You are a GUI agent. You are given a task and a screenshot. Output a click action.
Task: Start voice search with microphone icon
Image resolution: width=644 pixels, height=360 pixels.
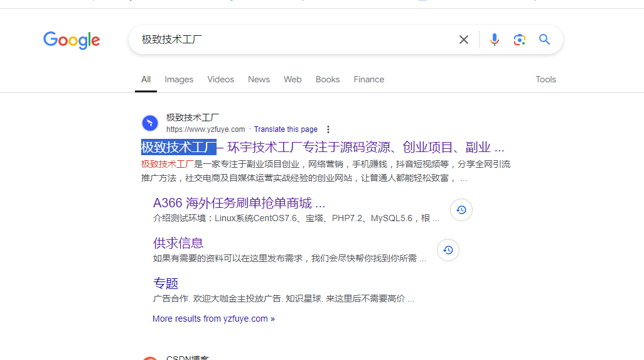click(x=495, y=40)
